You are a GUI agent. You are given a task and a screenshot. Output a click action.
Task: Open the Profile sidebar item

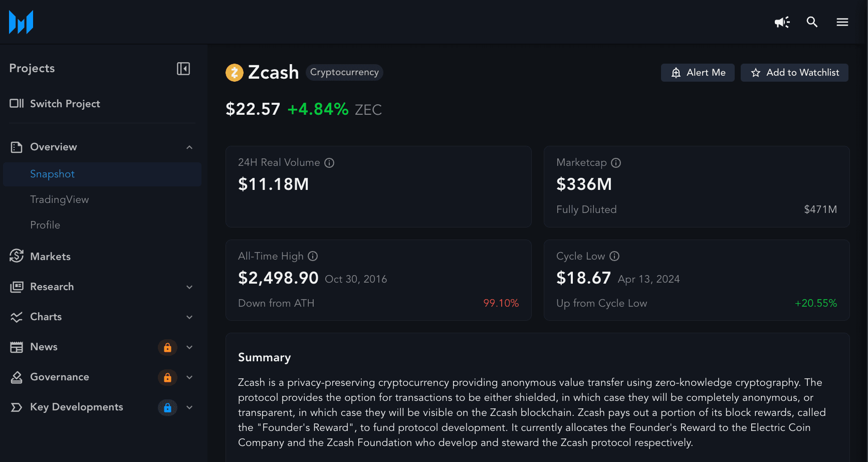coord(45,225)
